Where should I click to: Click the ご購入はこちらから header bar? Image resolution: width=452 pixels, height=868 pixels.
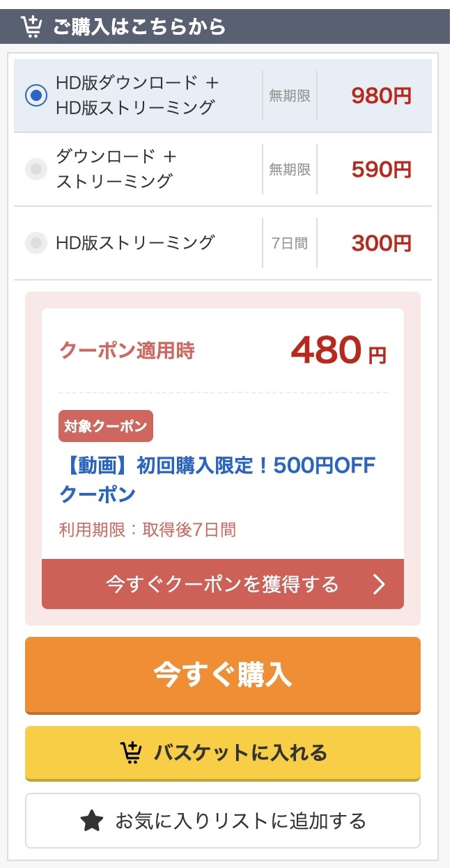[226, 24]
